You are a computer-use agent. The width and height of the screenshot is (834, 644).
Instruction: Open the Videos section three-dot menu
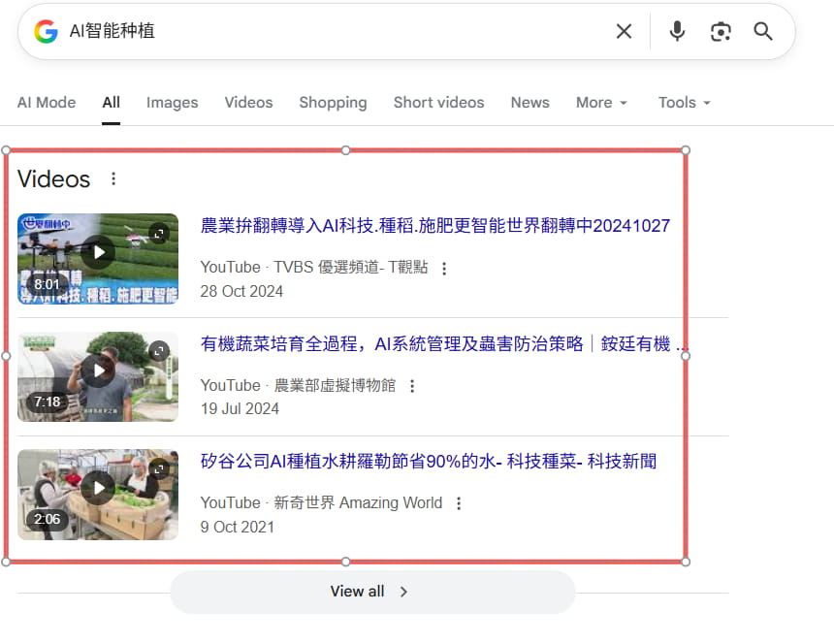(113, 177)
